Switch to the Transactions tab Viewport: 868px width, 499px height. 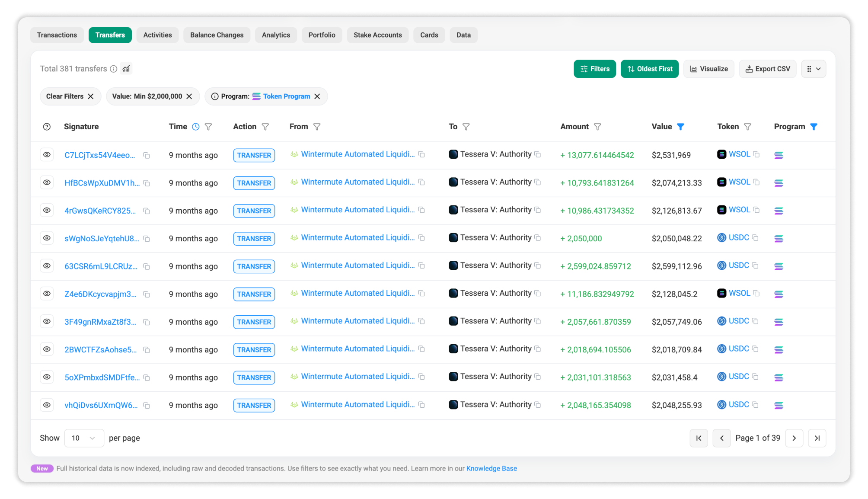tap(57, 35)
